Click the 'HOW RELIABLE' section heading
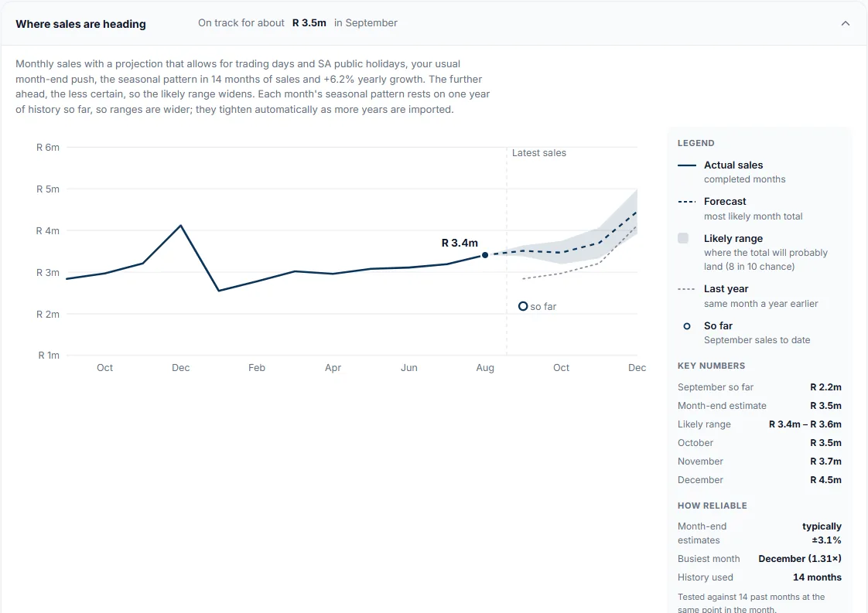868x613 pixels. pos(713,506)
